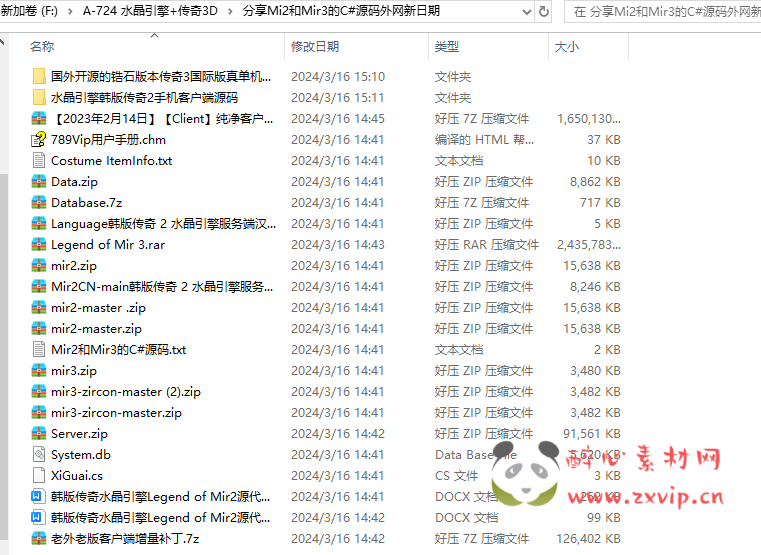Click the archive icon of Database.7z

pos(39,202)
